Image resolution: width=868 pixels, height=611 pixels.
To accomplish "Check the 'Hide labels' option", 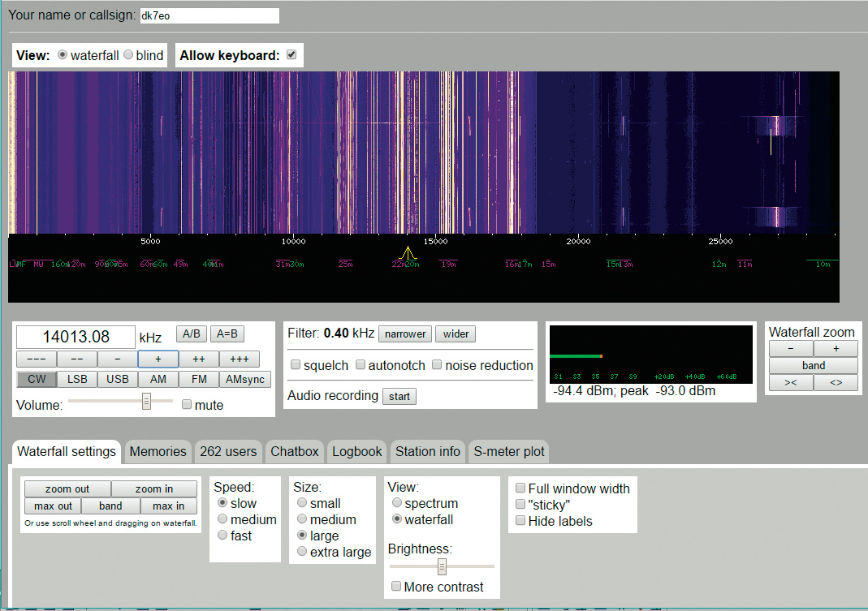I will (x=520, y=521).
